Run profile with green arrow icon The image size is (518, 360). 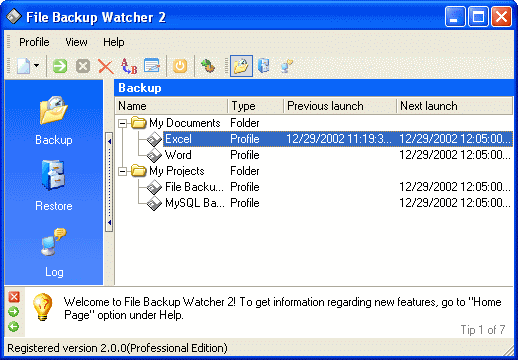[x=60, y=66]
